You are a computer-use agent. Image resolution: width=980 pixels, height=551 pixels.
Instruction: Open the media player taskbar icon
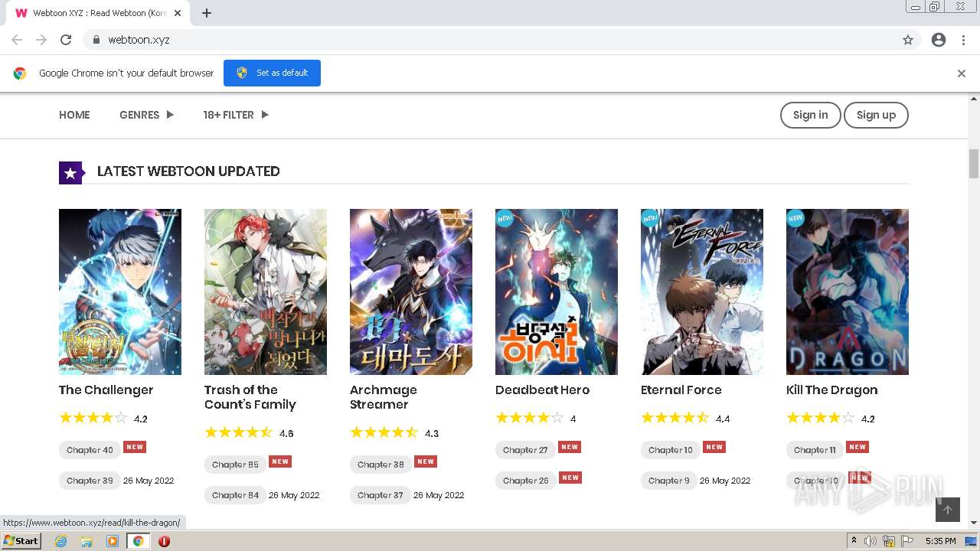tap(113, 541)
